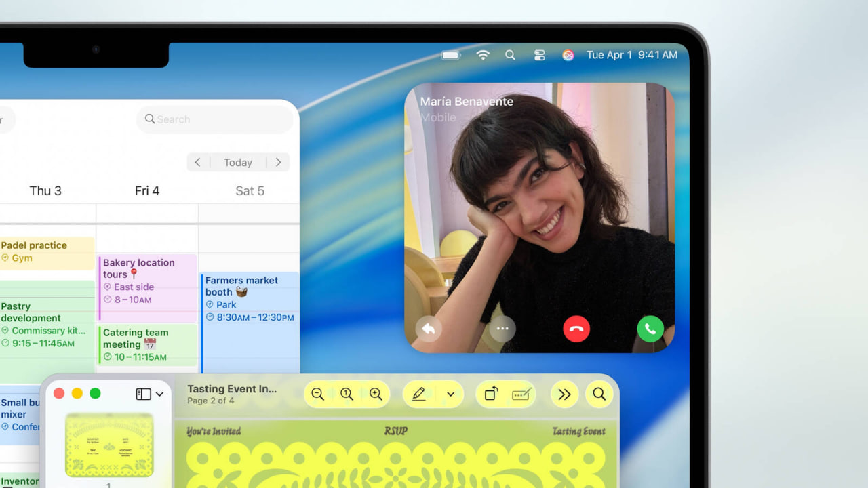Select the page 1 thumbnail in Preview sidebar

[108, 446]
